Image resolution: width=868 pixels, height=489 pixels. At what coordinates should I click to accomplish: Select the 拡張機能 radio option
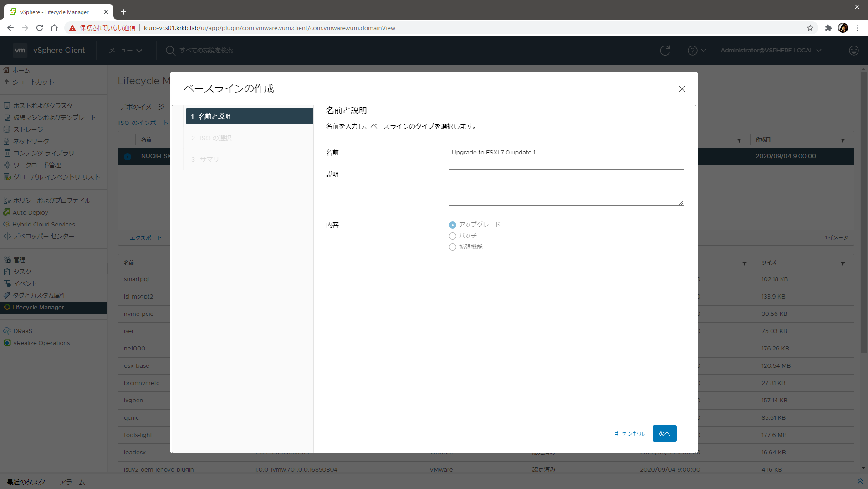(x=453, y=247)
